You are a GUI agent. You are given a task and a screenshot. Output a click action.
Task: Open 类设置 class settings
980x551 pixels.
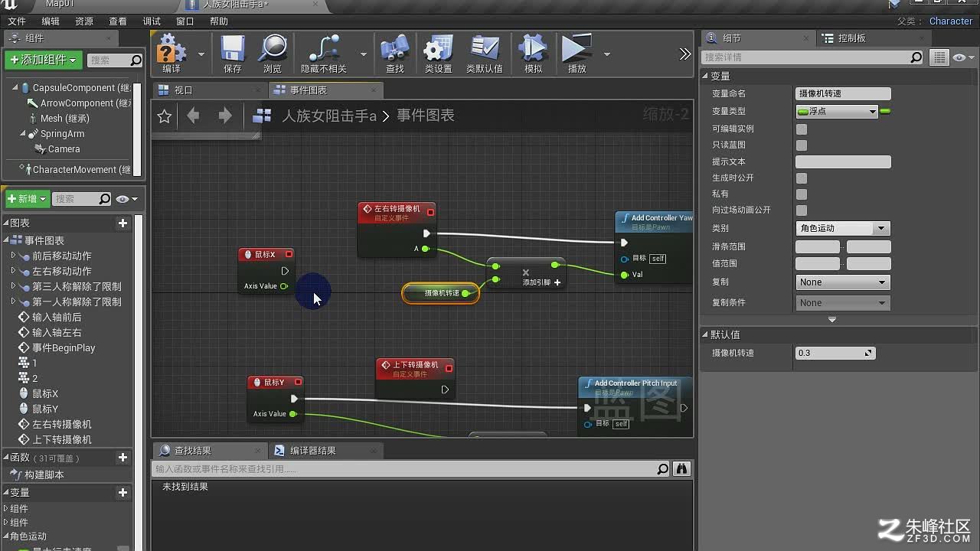coord(439,53)
